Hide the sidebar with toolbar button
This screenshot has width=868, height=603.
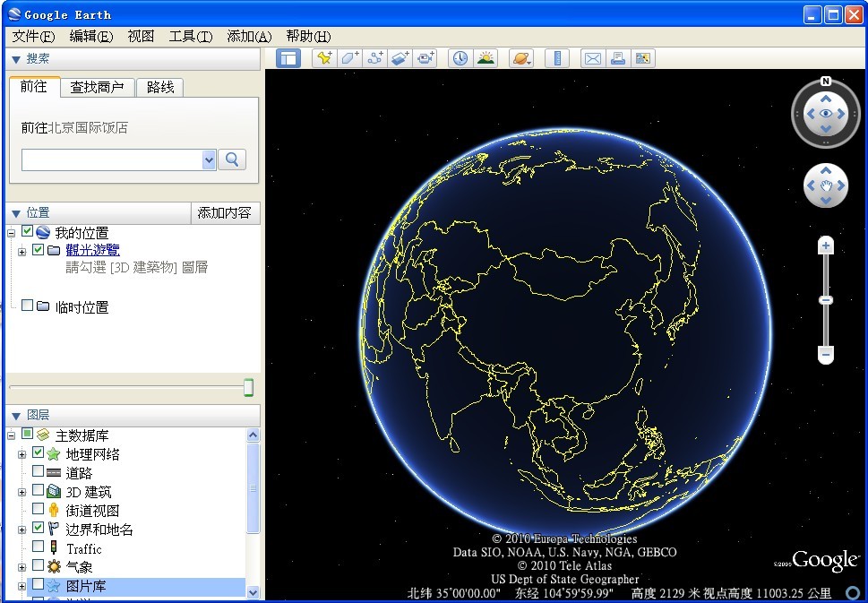click(288, 58)
